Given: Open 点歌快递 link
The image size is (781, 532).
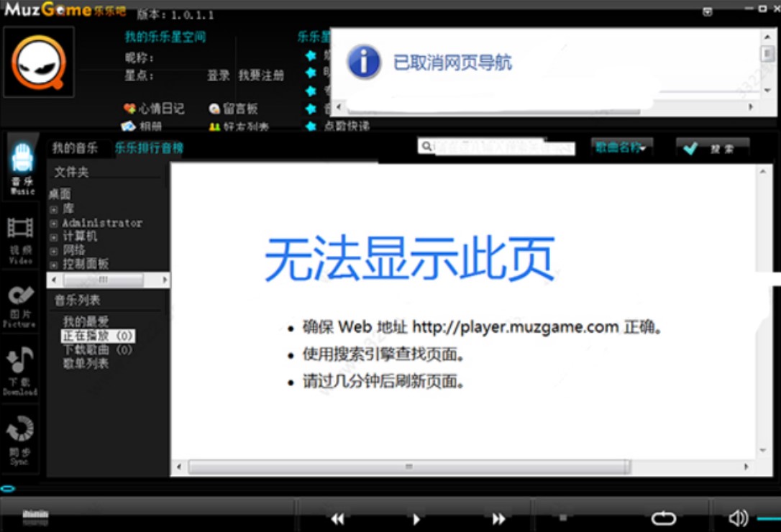Looking at the screenshot, I should point(347,126).
